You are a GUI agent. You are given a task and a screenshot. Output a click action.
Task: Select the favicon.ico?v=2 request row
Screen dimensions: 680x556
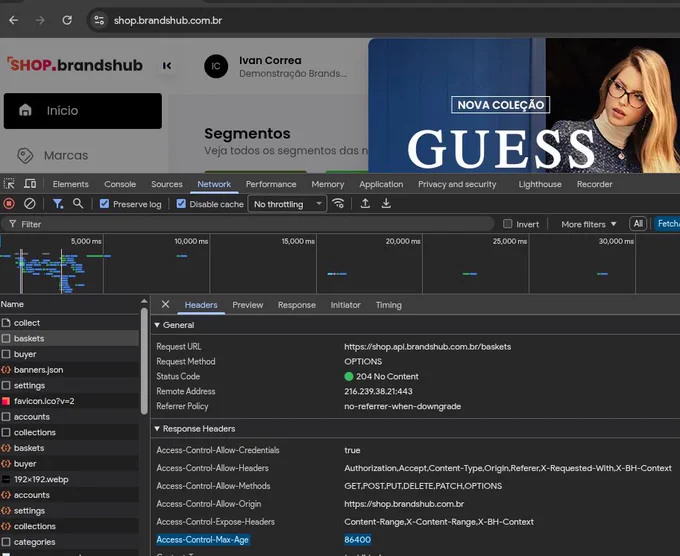coord(69,401)
